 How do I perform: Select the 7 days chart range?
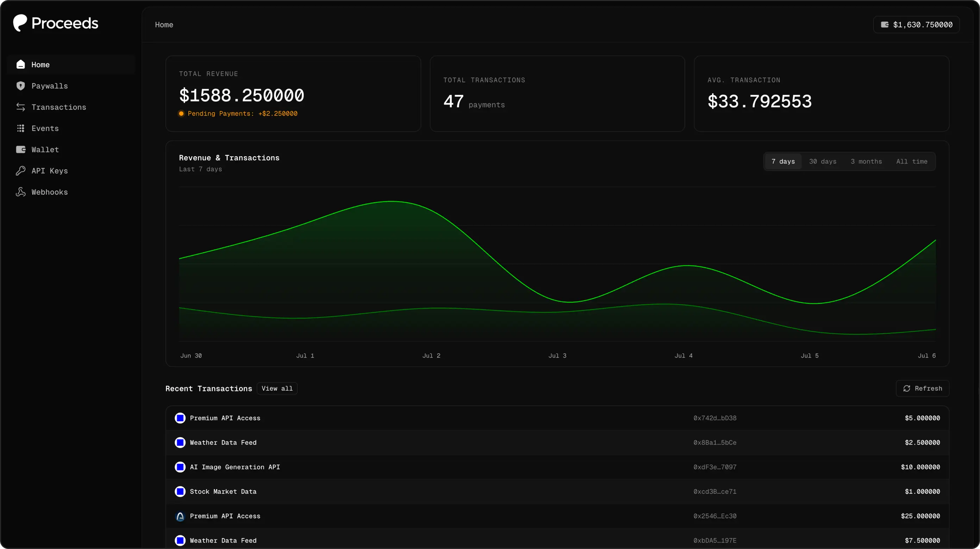[x=783, y=161]
